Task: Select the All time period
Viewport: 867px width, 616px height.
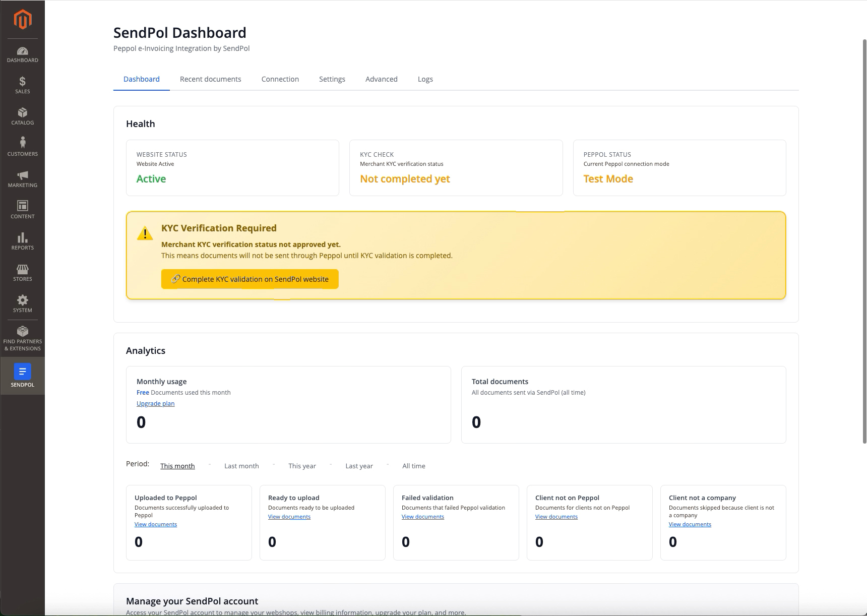Action: 414,466
